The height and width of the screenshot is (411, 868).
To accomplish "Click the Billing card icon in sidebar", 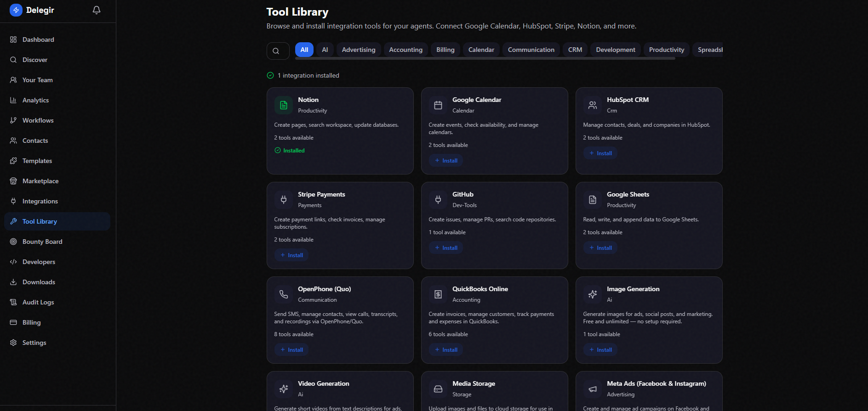I will click(x=13, y=322).
